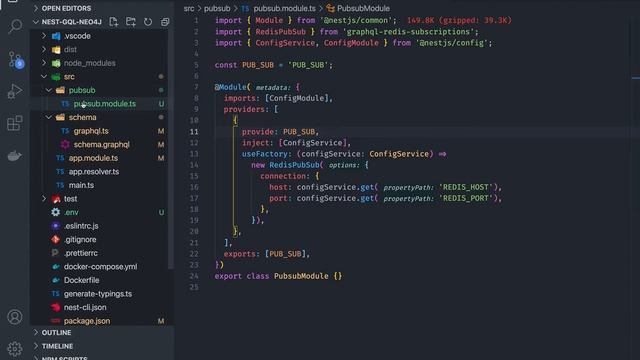This screenshot has width=640, height=360.
Task: Create a new file in explorer
Action: click(x=113, y=22)
